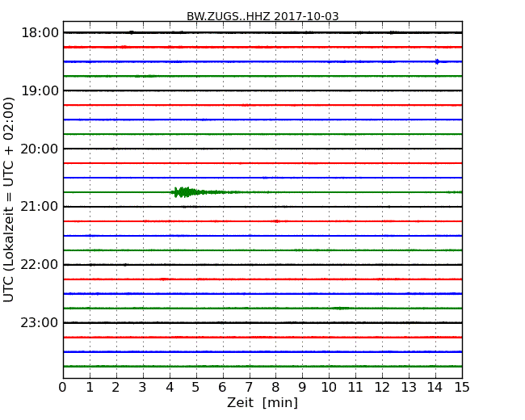This screenshot has width=525, height=420.
Task: Click the 1 tick on the minutes axis
Action: pos(90,388)
